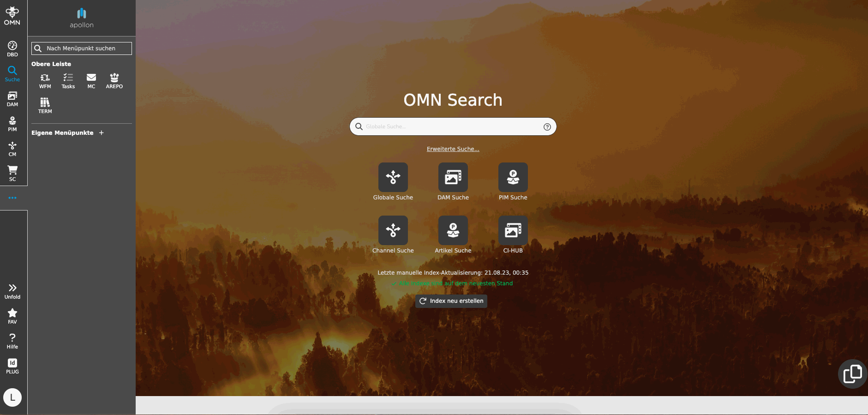Launch the Artikel Suche tile
The height and width of the screenshot is (415, 868).
[x=453, y=235]
